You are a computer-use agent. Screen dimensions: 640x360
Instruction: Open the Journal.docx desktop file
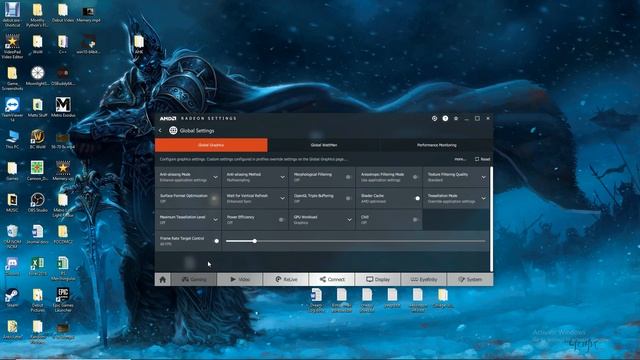pos(38,234)
